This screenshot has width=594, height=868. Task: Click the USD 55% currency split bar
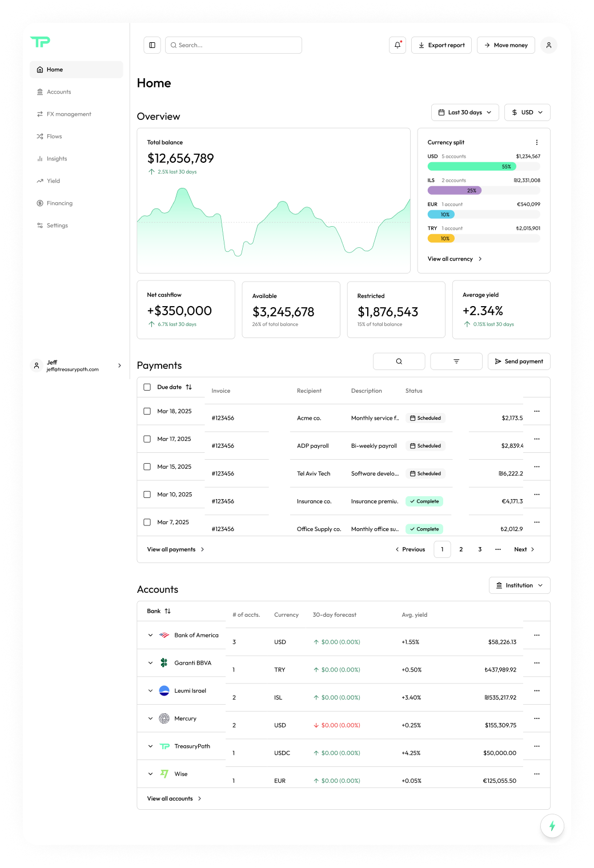tap(470, 166)
